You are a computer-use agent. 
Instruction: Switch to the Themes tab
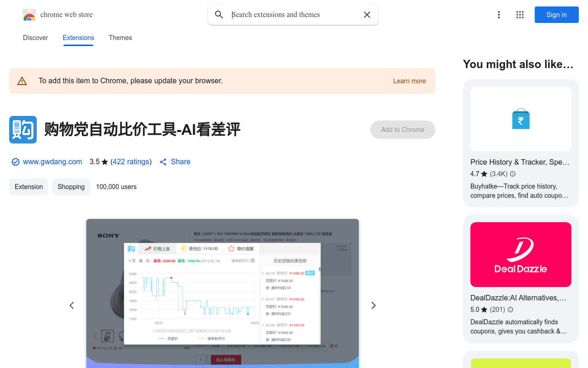tap(120, 38)
